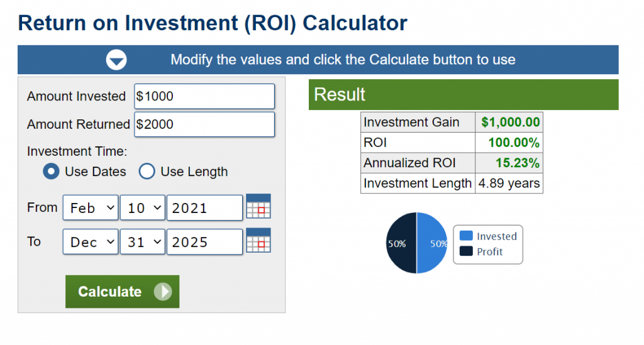644x345 pixels.
Task: Select the Use Length radio option
Action: pos(147,172)
